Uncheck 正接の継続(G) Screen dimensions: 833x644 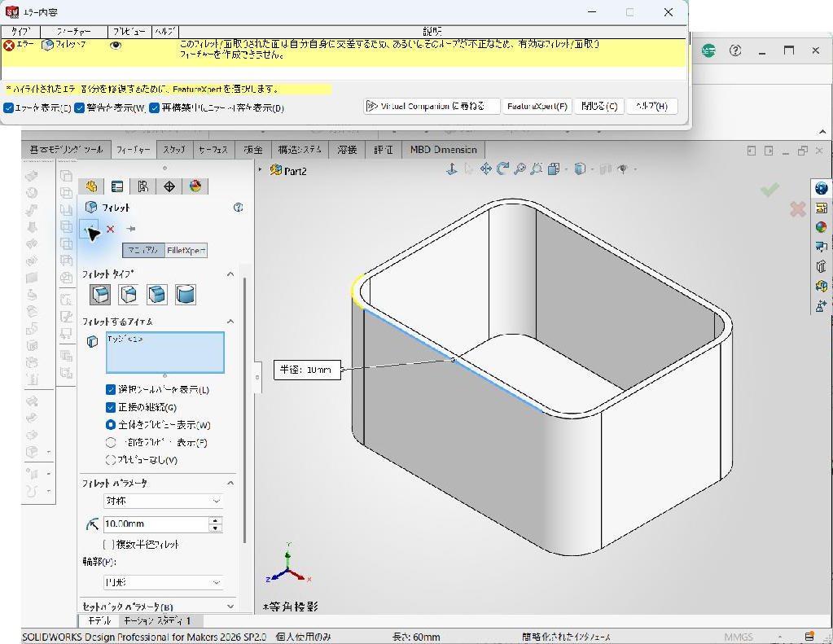point(111,408)
